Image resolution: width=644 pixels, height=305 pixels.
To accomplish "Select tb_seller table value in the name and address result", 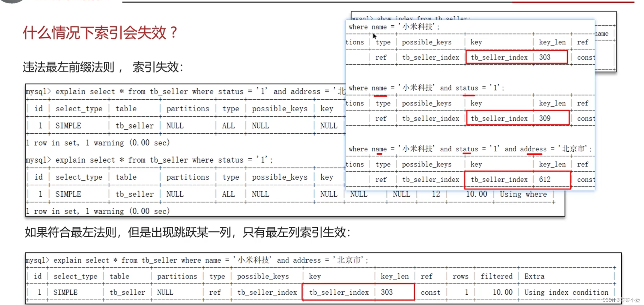I will point(127,292).
